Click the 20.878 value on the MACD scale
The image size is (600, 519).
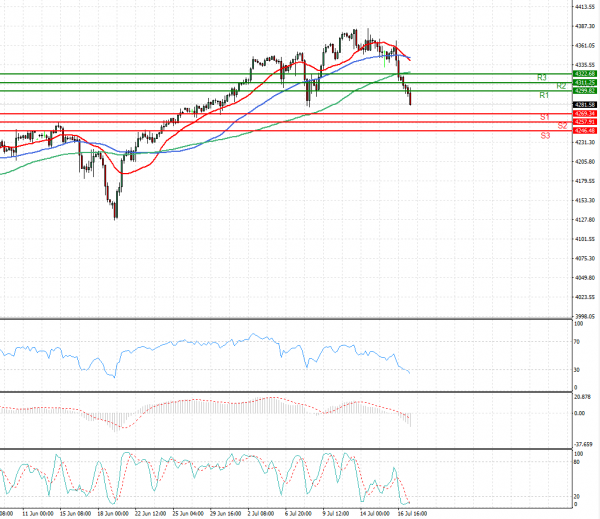pos(582,397)
